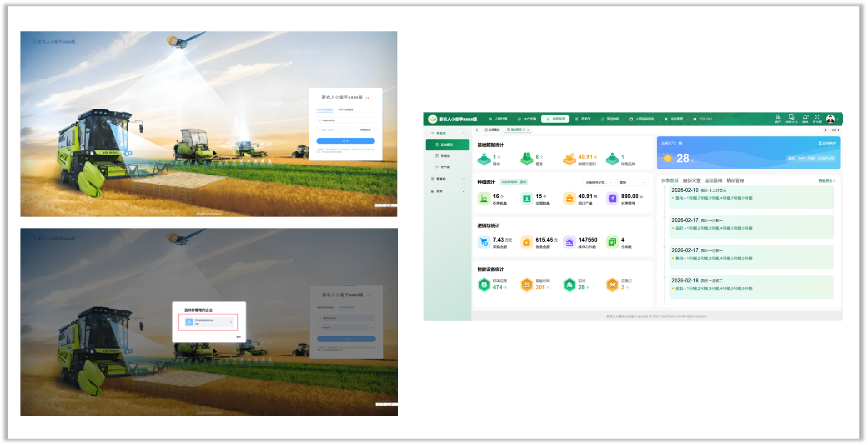868x445 pixels.
Task: Click the 租户 tenant icon in header
Action: pos(778,117)
